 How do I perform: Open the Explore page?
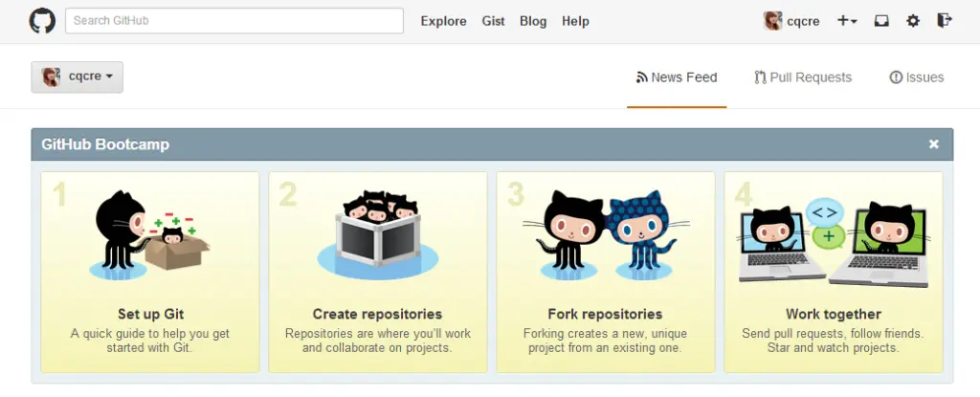pyautogui.click(x=444, y=21)
